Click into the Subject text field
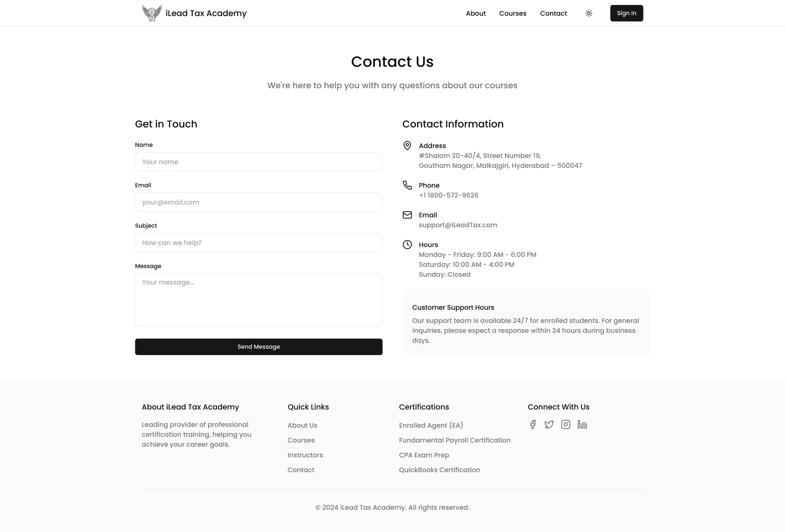Viewport: 785px width, 532px height. [x=259, y=242]
